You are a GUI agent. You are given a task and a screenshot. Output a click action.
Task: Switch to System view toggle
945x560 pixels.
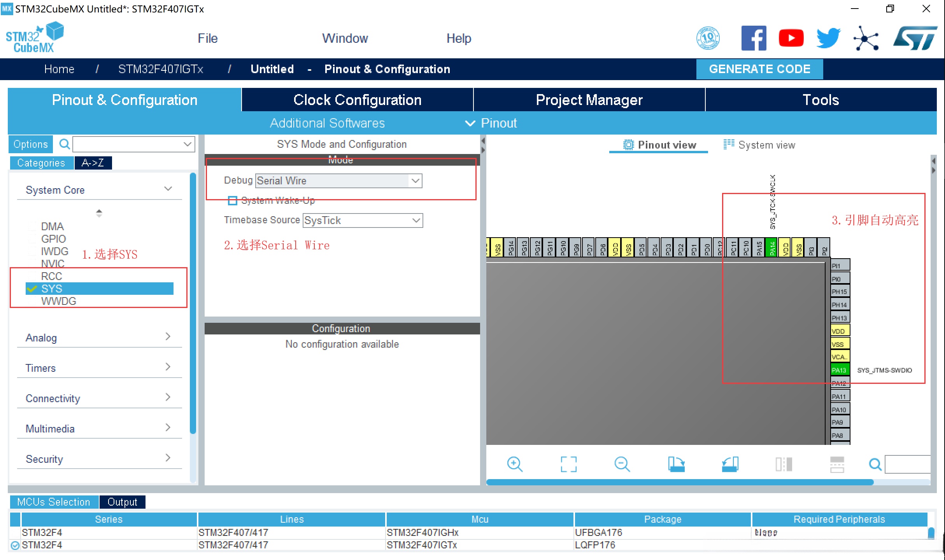pos(759,145)
